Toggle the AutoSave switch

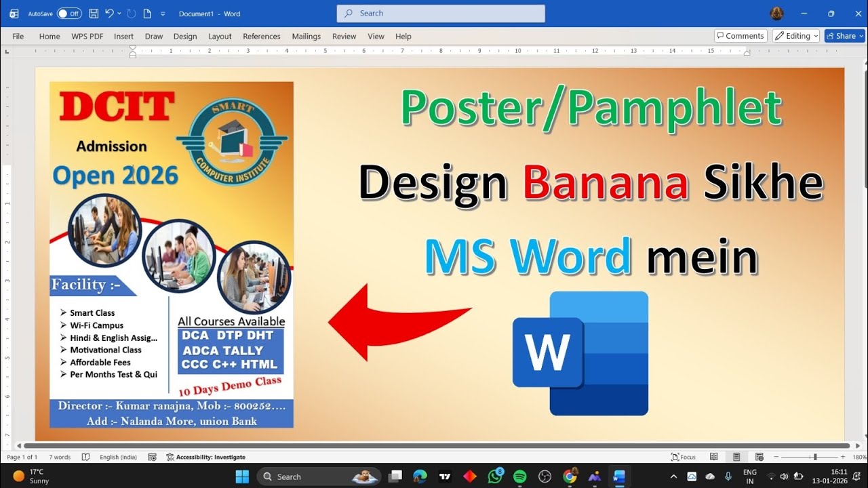(69, 14)
